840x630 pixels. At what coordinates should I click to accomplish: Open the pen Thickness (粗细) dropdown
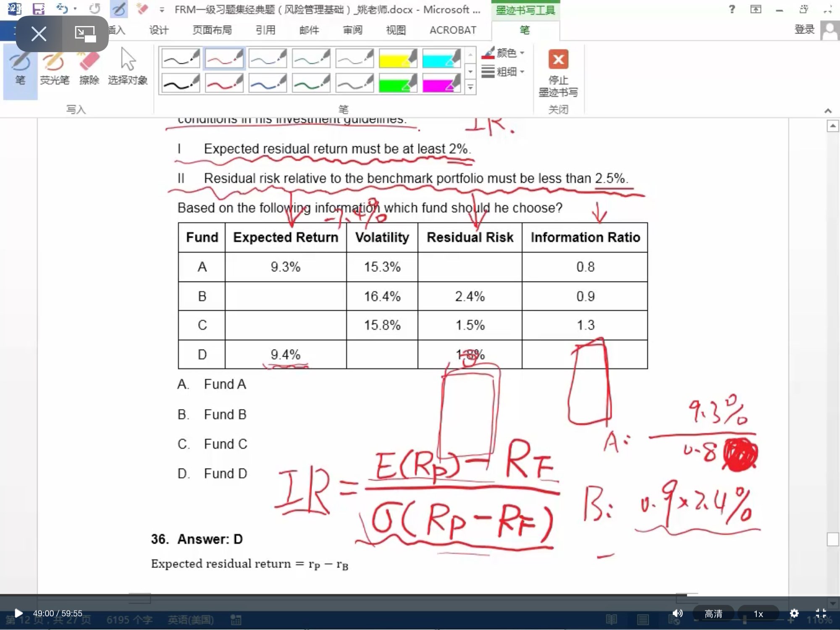click(506, 72)
